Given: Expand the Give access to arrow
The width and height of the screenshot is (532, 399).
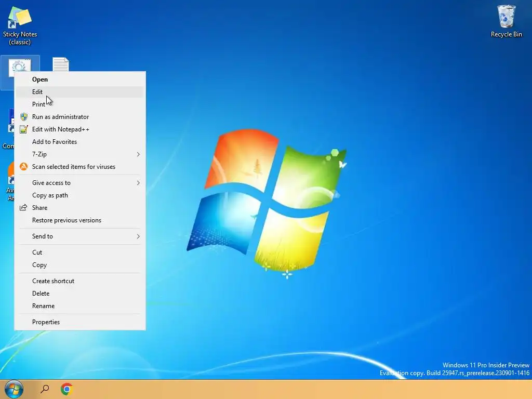Looking at the screenshot, I should (138, 183).
